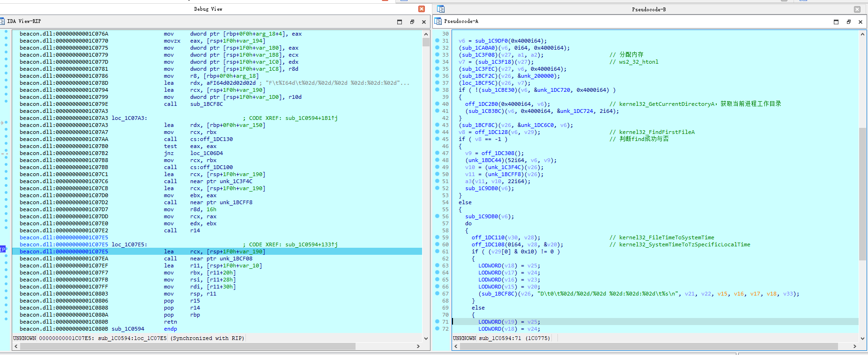This screenshot has height=355, width=868.
Task: Click the IDA View-RIP document icon
Action: (2, 21)
